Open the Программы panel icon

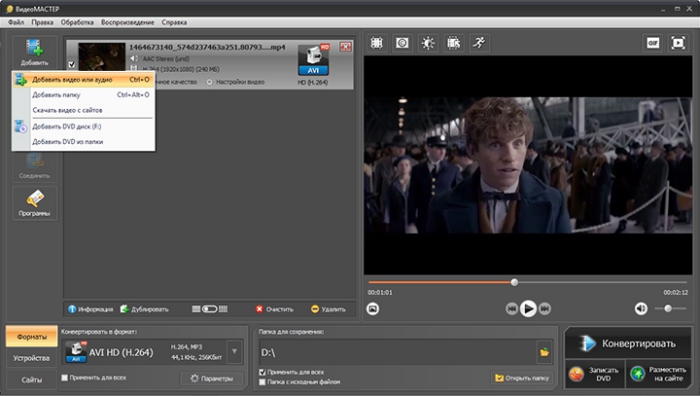(35, 204)
